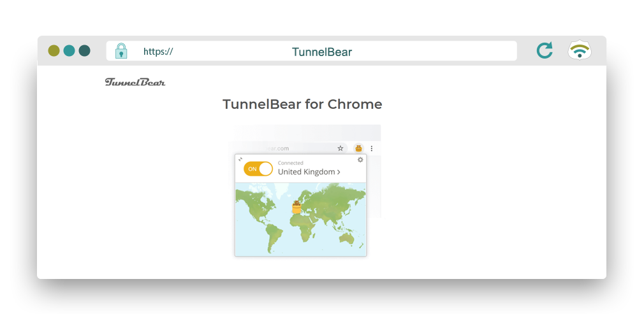Bookmark the page with the star icon
644x314 pixels.
(340, 148)
